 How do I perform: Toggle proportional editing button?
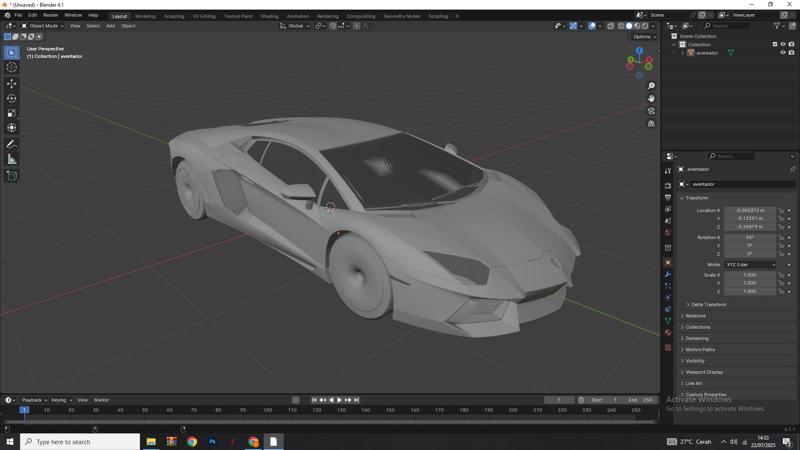[357, 26]
